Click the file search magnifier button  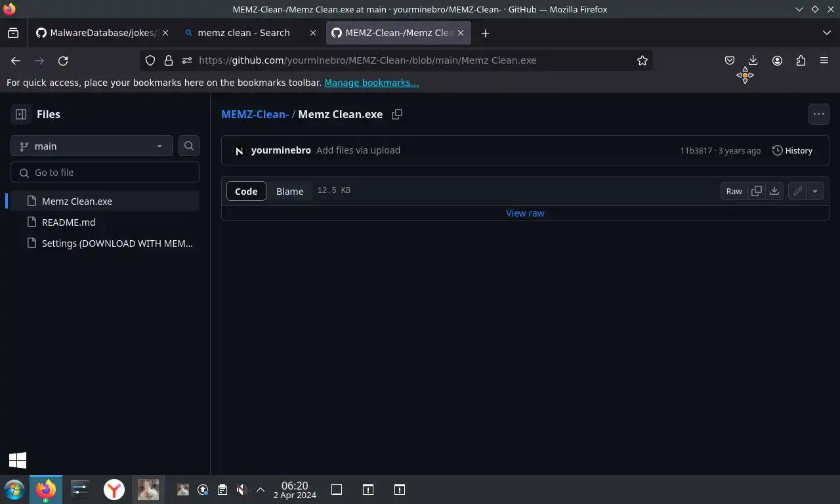click(x=189, y=146)
